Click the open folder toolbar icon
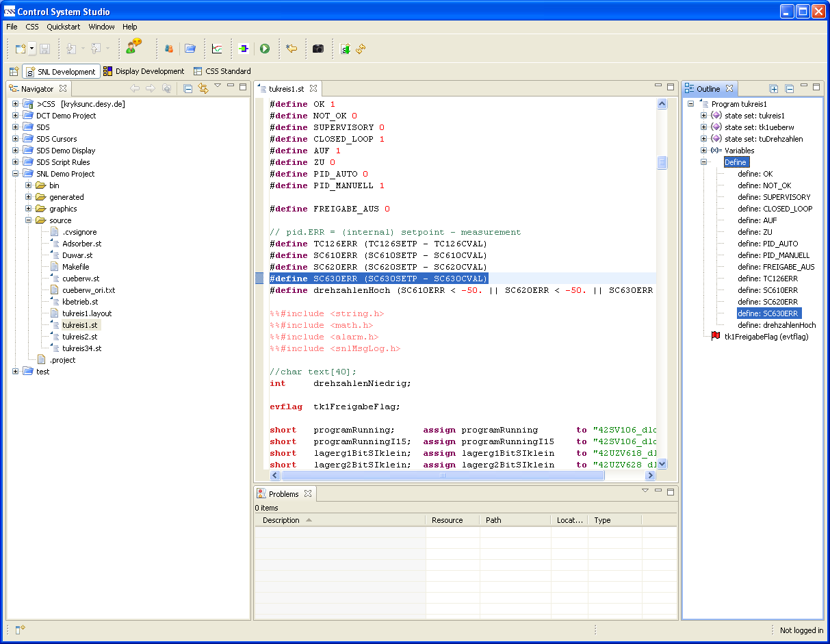Screen dimensions: 830x644 point(190,49)
